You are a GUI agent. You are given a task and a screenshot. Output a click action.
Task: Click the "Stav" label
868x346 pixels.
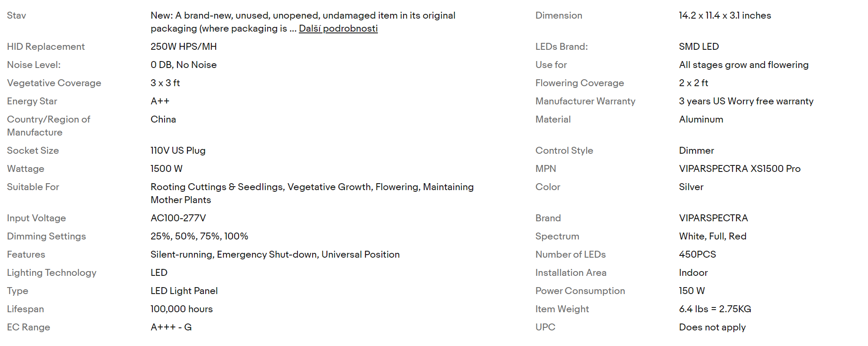(16, 16)
